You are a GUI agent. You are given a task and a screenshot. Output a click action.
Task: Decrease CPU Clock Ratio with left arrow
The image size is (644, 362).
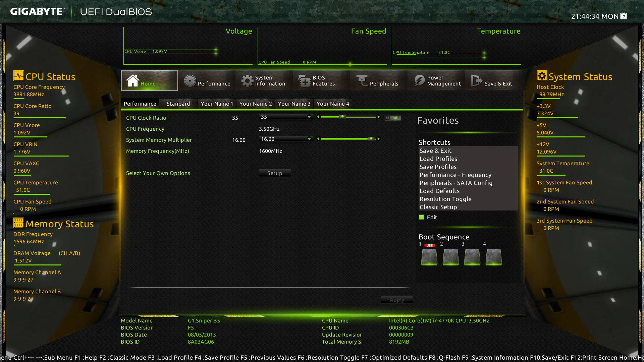pos(318,117)
